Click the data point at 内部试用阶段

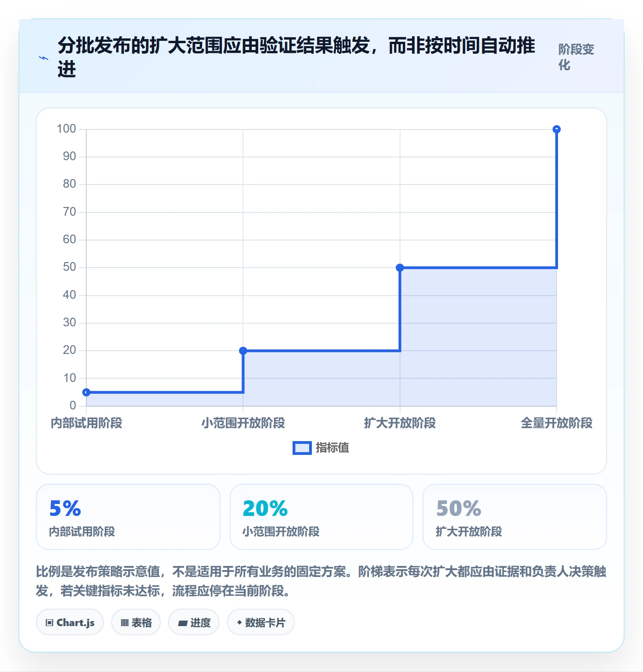[86, 392]
